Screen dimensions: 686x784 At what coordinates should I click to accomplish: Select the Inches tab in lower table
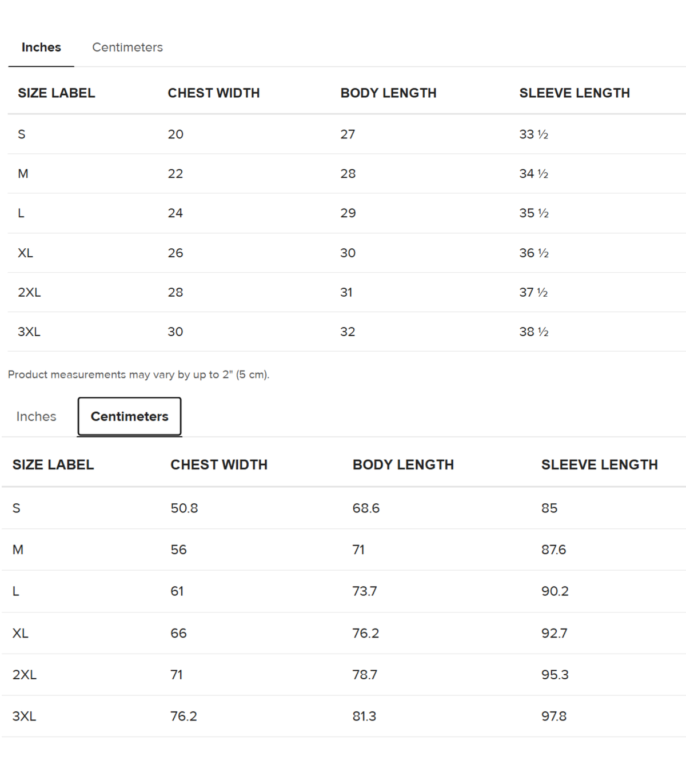tap(36, 416)
